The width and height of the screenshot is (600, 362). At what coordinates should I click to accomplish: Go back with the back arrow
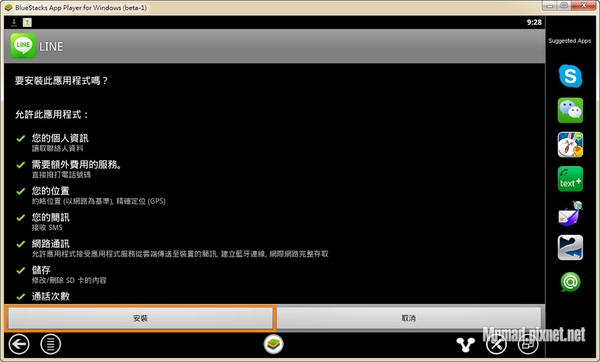(19, 344)
